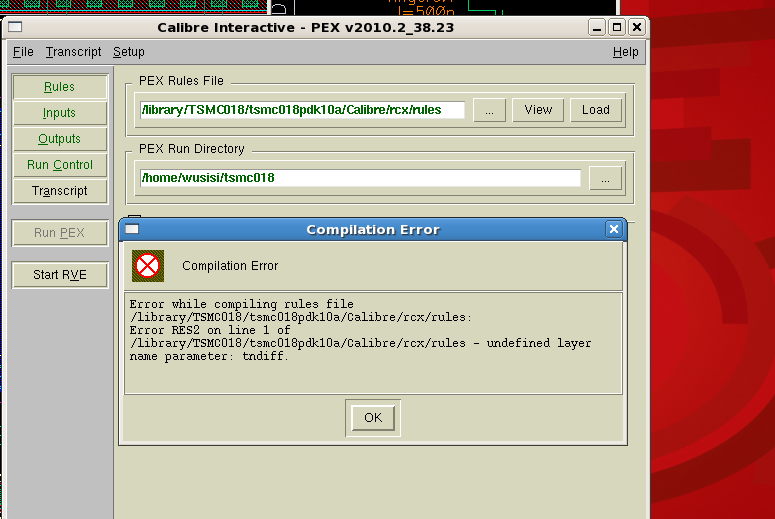The image size is (775, 519).
Task: Browse for the PEX run directory
Action: point(605,178)
